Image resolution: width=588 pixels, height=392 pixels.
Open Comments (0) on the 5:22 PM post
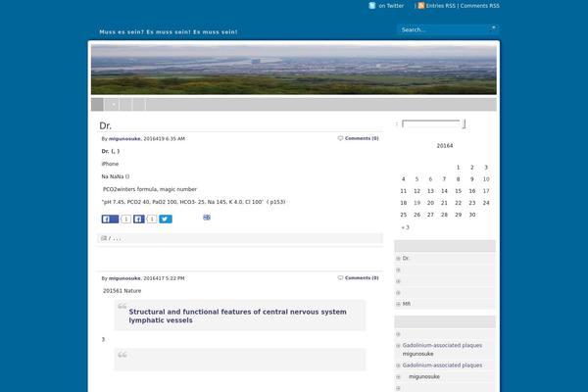[x=362, y=278]
